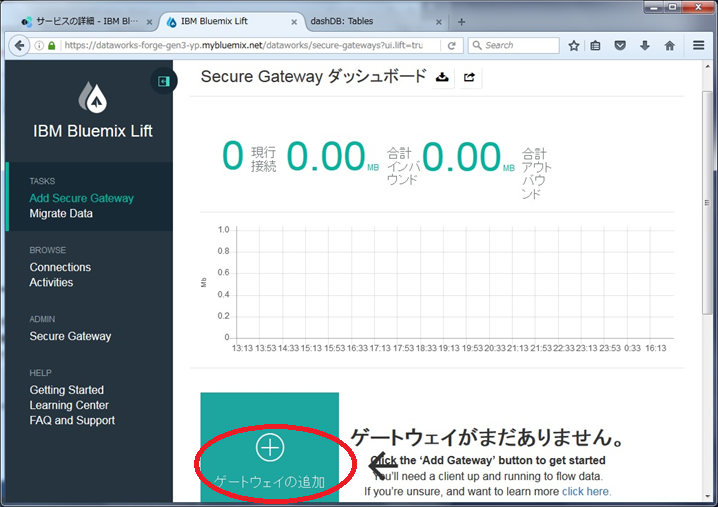The image size is (718, 507).
Task: Collapse the sidebar with the panel toggle icon
Action: (x=163, y=81)
